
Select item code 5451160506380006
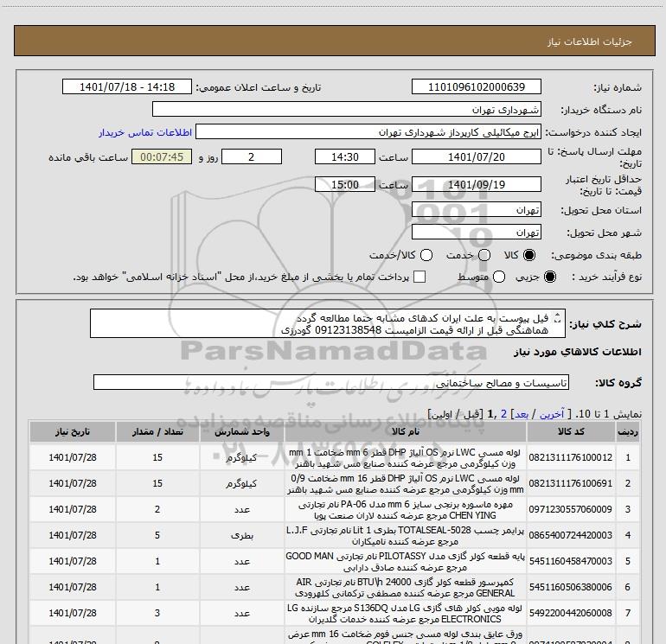coord(571,587)
